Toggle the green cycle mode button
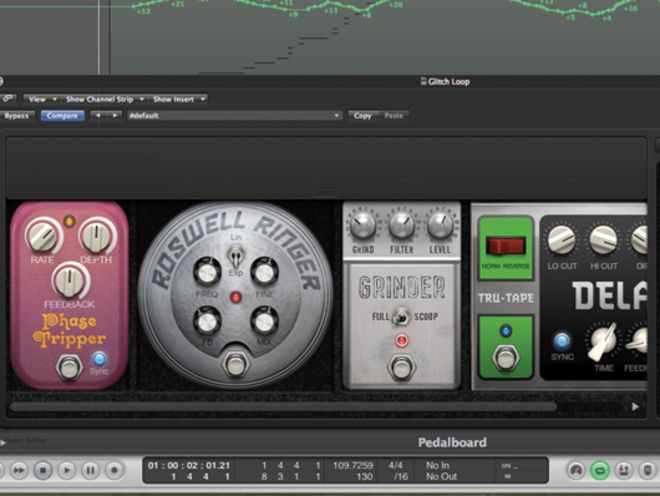The image size is (660, 496). coord(600,470)
